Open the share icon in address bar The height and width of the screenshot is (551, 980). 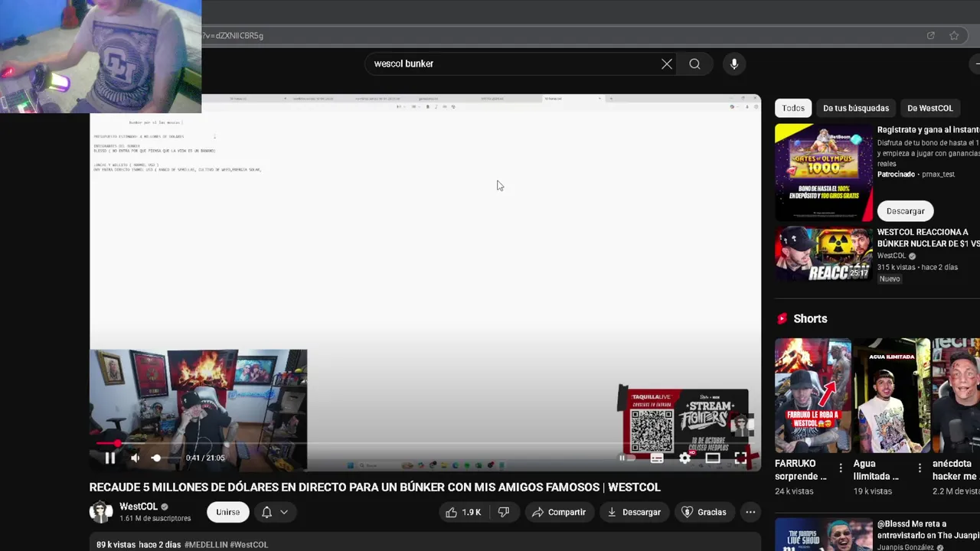pyautogui.click(x=931, y=36)
